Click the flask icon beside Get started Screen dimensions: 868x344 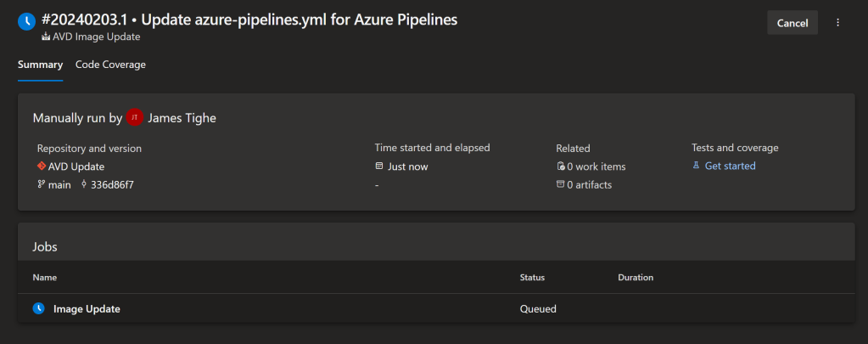click(x=696, y=166)
